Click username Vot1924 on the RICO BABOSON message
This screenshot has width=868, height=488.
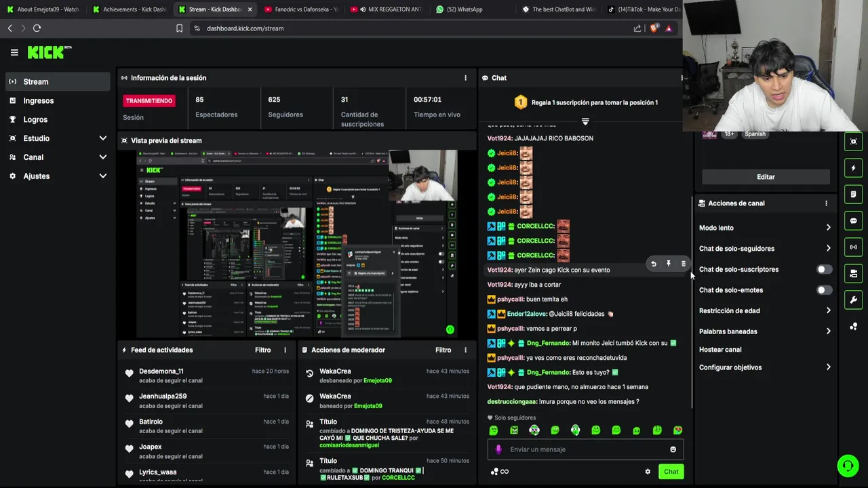pos(500,138)
